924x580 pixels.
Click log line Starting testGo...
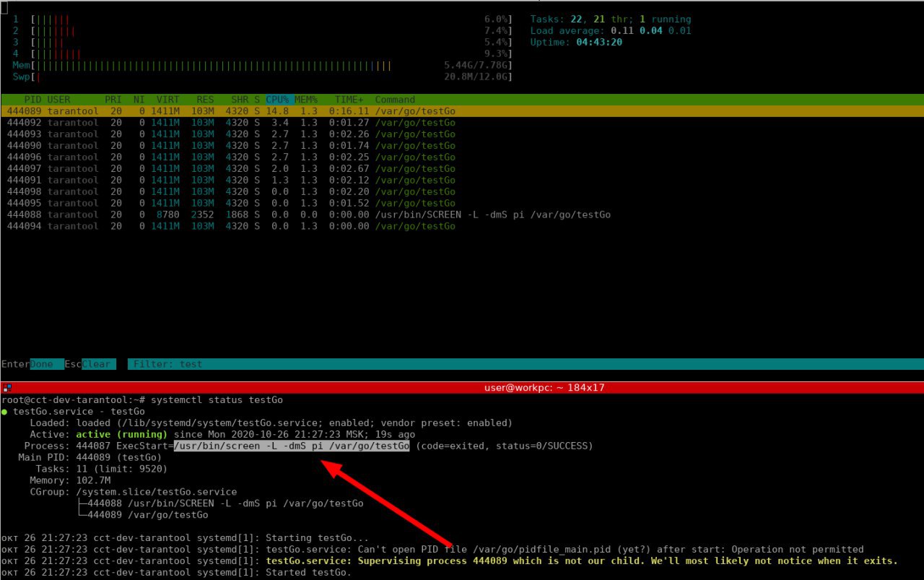(185, 538)
